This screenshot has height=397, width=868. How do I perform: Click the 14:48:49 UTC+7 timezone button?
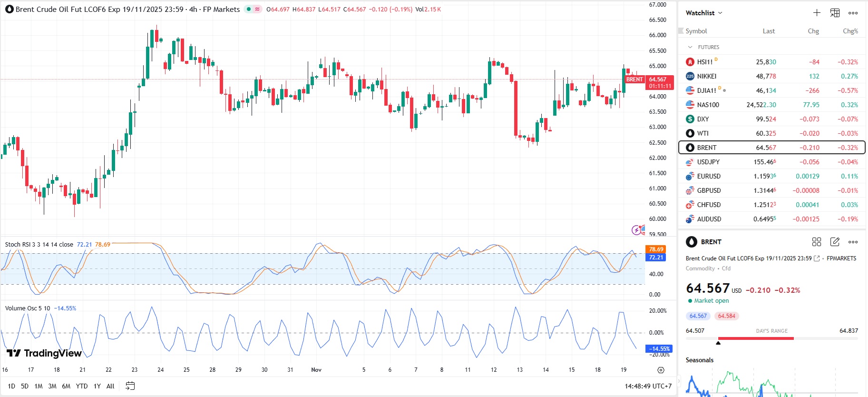648,386
